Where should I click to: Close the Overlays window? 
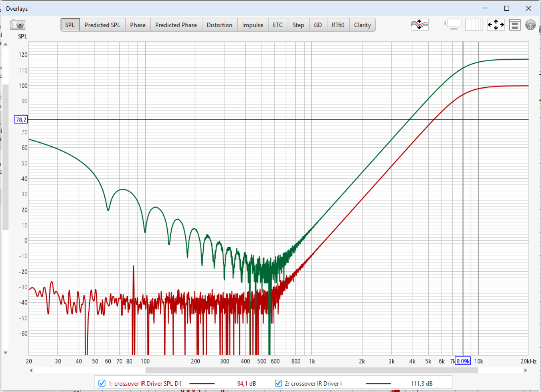(x=528, y=8)
